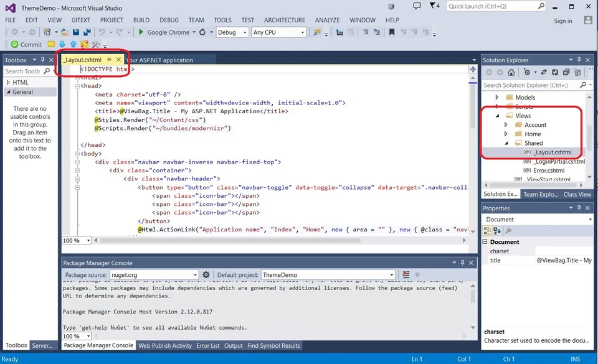Click the Package Manager Console settings gear
Screen dimensions: 598x364
[x=206, y=275]
